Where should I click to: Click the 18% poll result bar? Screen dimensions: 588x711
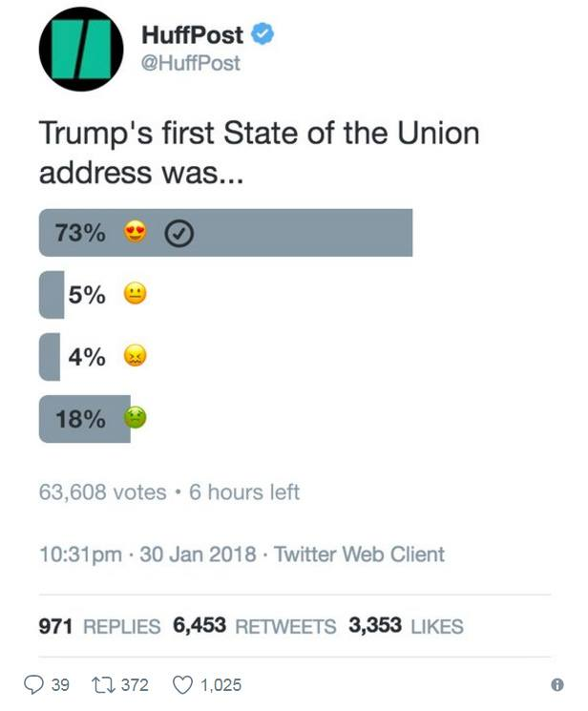point(85,419)
